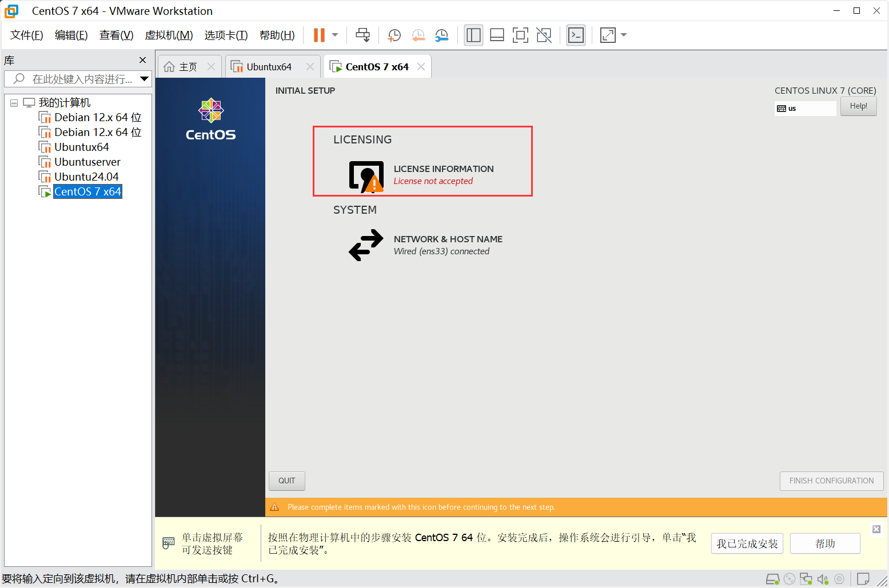Dismiss the yellow installation hint bar
This screenshot has width=889, height=588.
coord(876,529)
